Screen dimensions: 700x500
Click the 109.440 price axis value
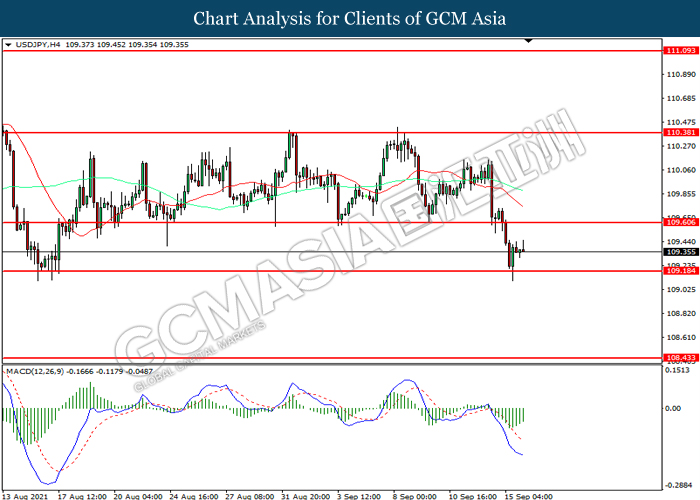click(x=681, y=242)
